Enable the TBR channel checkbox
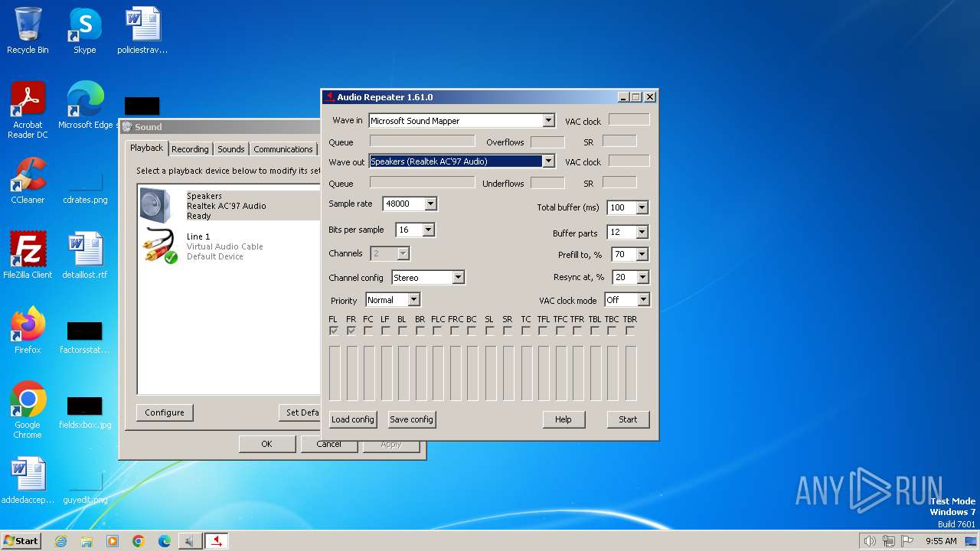This screenshot has height=551, width=980. click(630, 331)
